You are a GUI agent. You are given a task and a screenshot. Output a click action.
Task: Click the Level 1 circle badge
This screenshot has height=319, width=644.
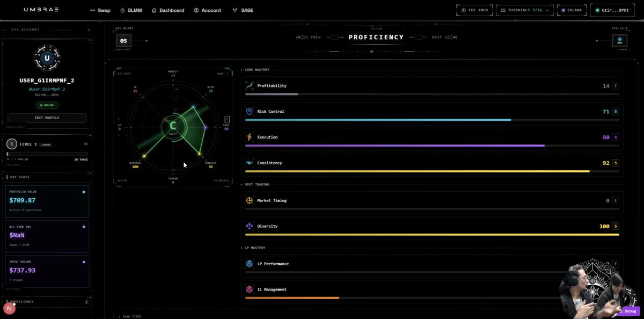(x=12, y=144)
